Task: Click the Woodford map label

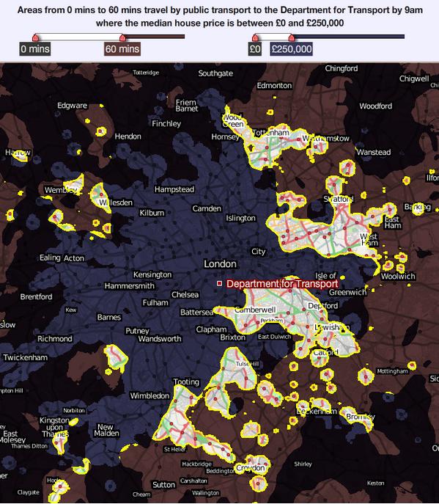Action: (x=376, y=106)
